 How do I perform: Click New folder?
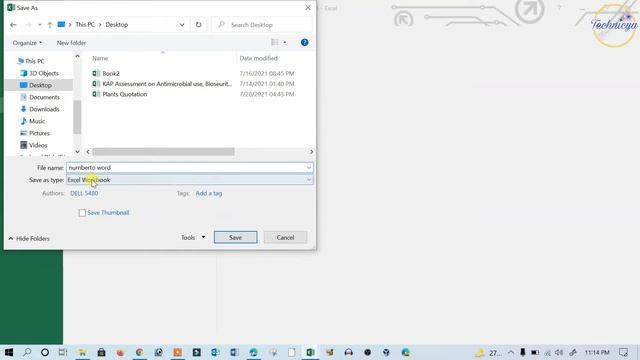click(x=71, y=43)
